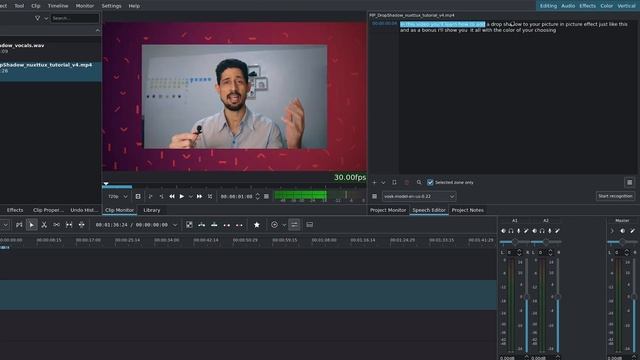The height and width of the screenshot is (360, 640).
Task: Start the timeline preview render icon
Action: click(x=274, y=225)
